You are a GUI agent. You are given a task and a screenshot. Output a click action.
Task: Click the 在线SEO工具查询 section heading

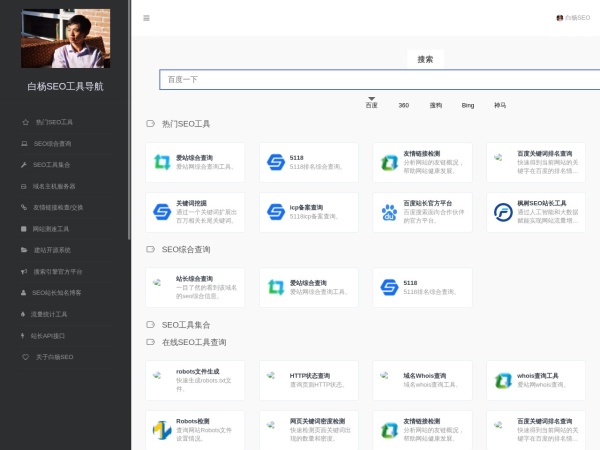click(x=194, y=342)
